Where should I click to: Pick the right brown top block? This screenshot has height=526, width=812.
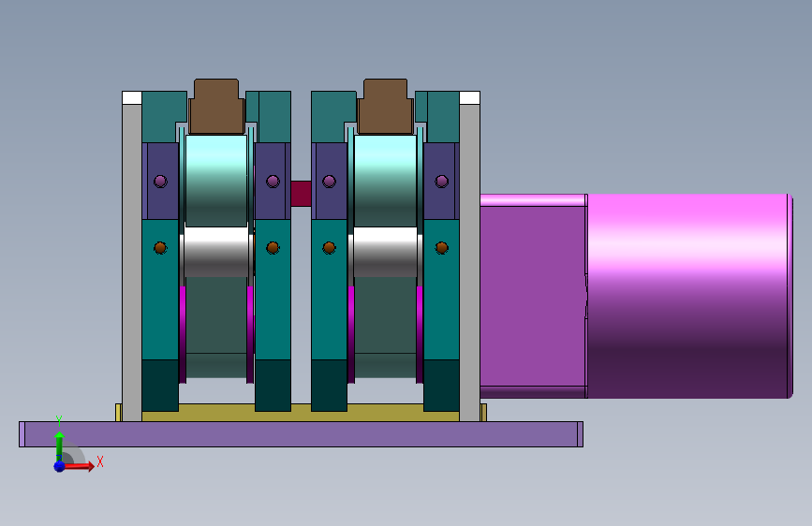[385, 107]
